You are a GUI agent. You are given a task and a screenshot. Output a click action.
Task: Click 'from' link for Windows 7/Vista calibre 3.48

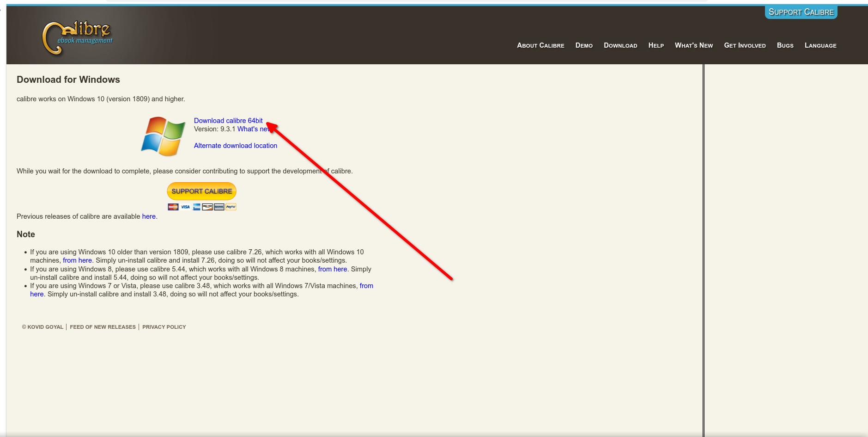click(366, 286)
